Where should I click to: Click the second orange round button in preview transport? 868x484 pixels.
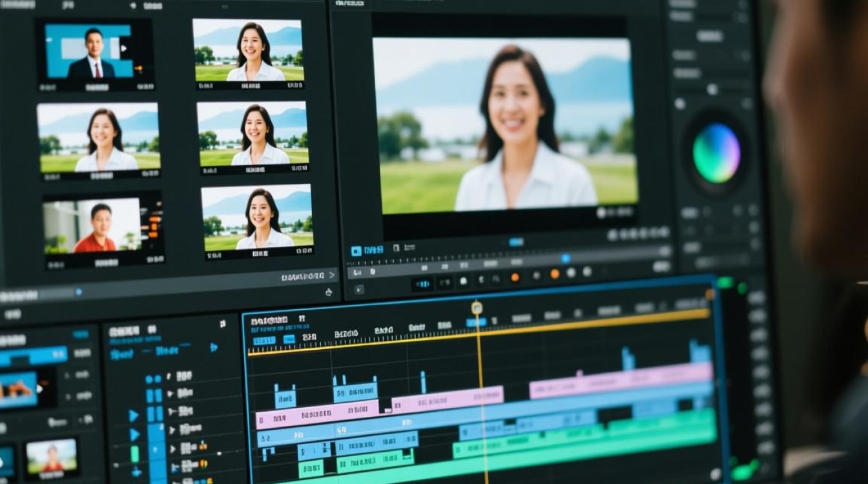click(555, 274)
